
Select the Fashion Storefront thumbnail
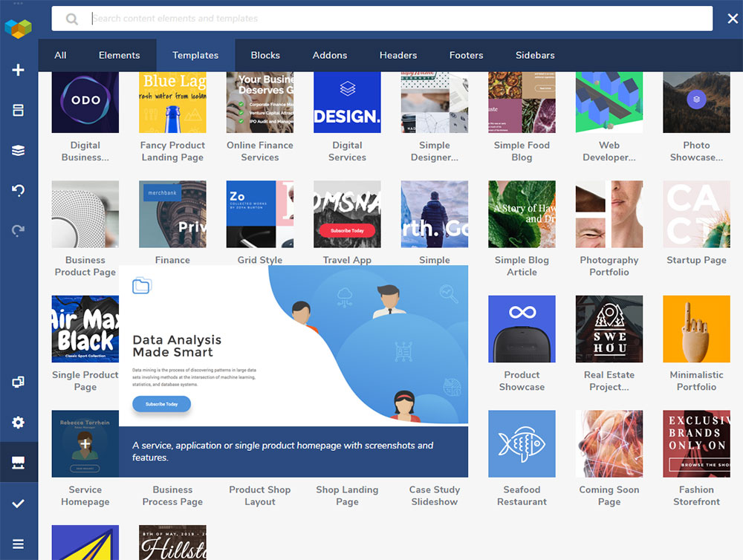point(697,444)
